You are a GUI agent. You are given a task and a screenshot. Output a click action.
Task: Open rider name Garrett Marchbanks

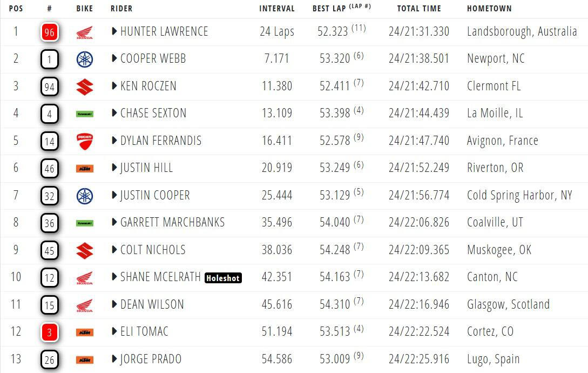point(172,222)
